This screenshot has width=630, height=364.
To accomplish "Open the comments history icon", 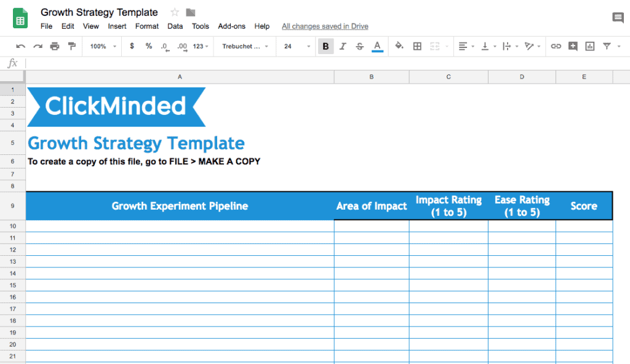I will click(618, 18).
